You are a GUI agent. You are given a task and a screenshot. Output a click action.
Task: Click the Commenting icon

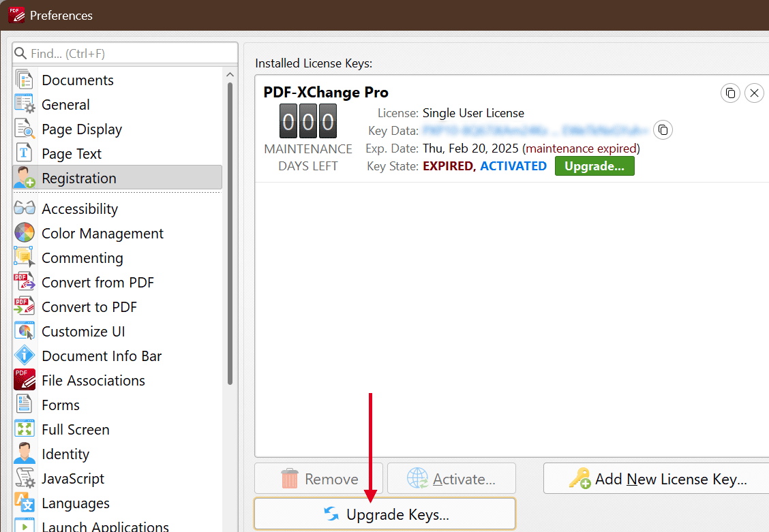coord(24,257)
